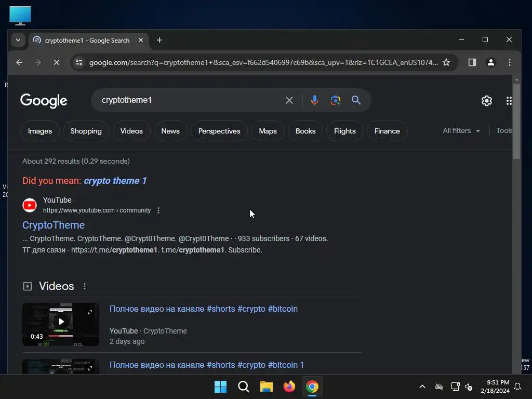
Task: Start voice search with microphone icon
Action: click(314, 100)
